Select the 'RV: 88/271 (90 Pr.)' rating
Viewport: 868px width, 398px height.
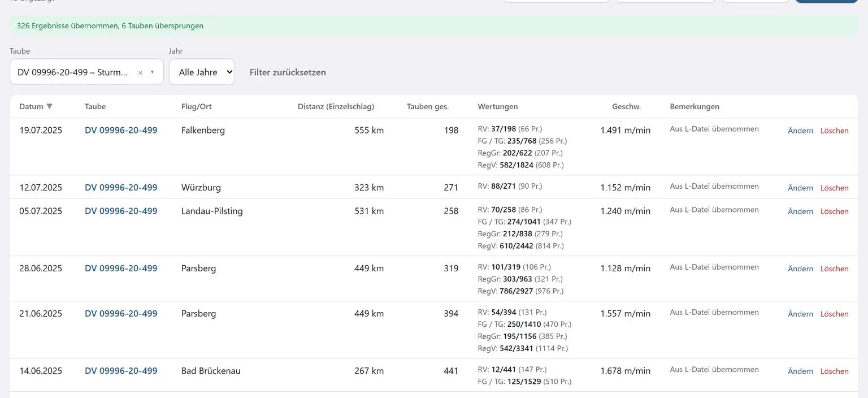click(510, 186)
